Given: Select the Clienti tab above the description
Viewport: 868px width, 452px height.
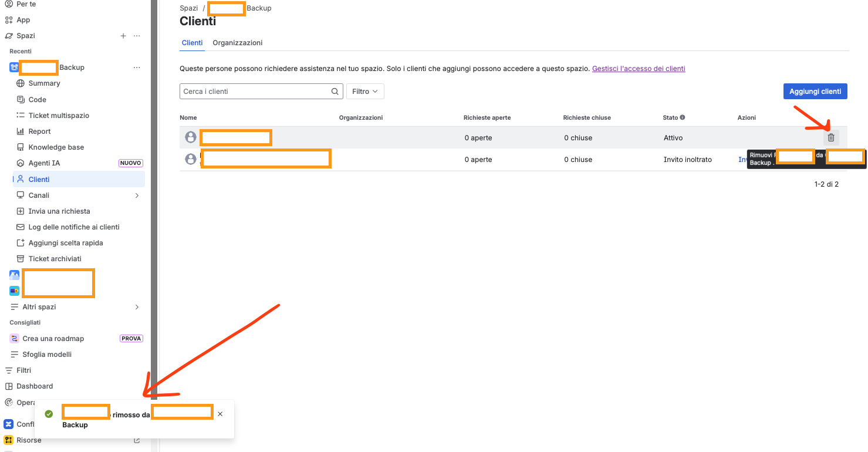Looking at the screenshot, I should point(192,43).
